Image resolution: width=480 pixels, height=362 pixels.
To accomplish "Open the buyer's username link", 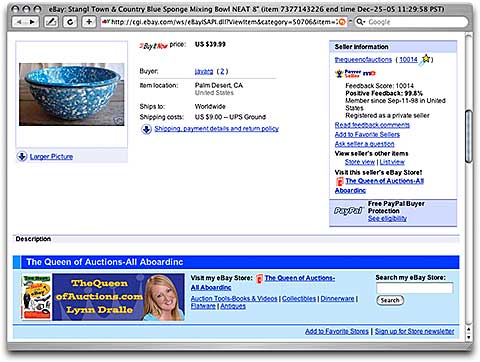I will [x=204, y=71].
